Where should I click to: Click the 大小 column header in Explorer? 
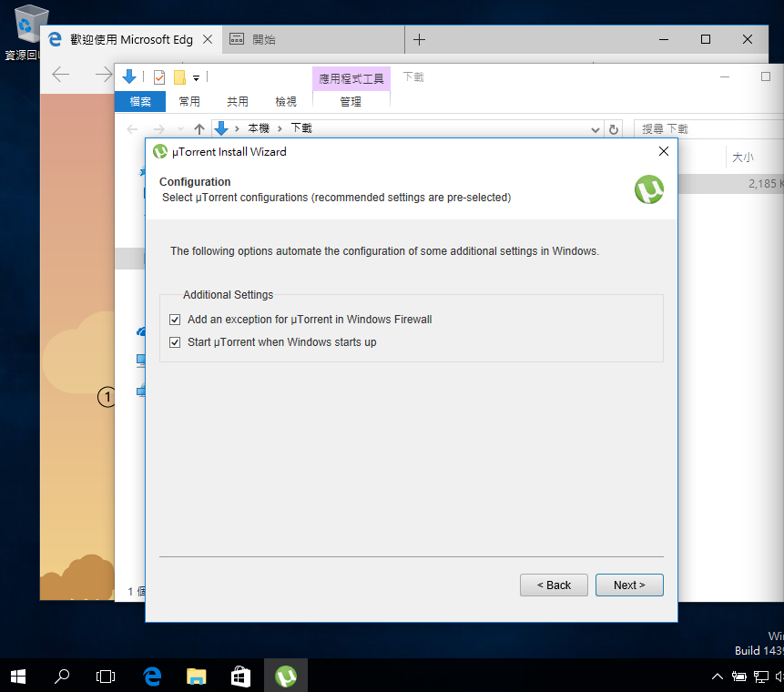[x=742, y=158]
